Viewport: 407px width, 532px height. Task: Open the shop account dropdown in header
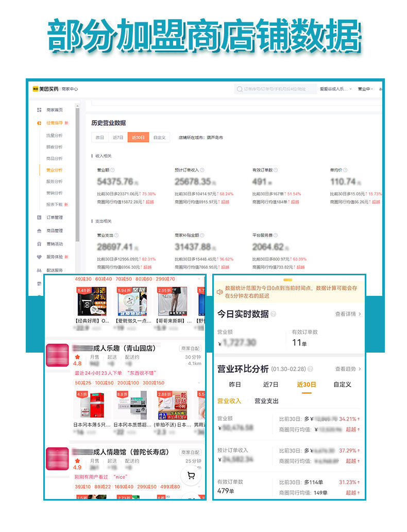tap(336, 89)
